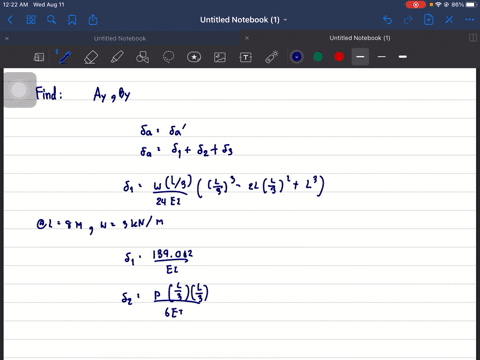Undo the last stroke
480x360 pixels.
point(387,20)
